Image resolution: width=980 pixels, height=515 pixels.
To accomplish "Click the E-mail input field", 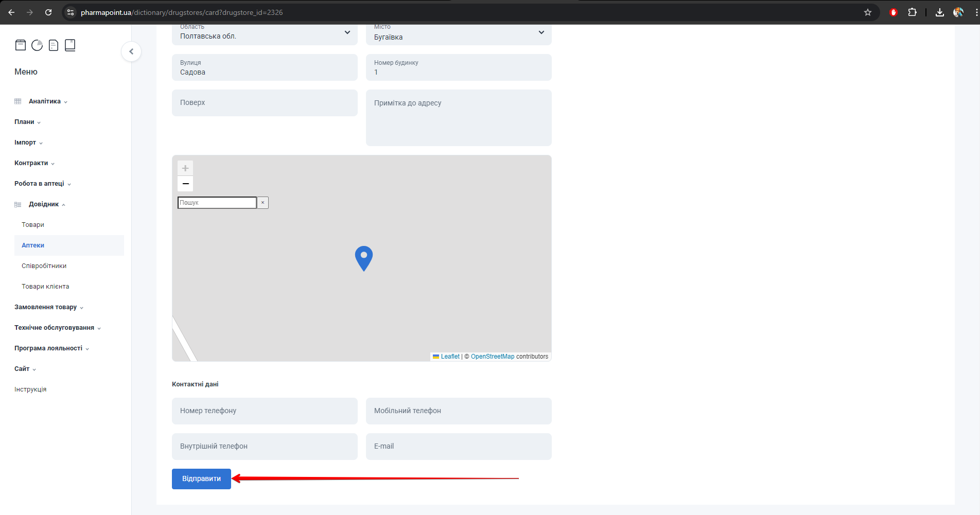I will [458, 447].
